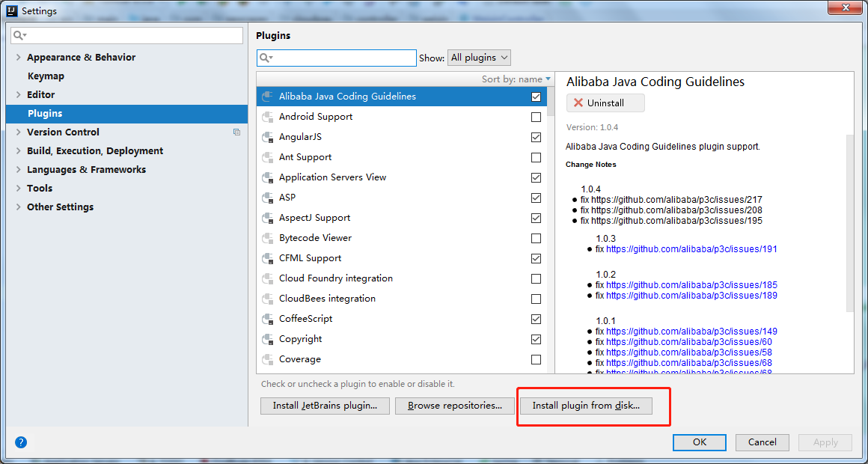Open the Other Settings category
Screen dimensions: 868x464
tap(61, 207)
